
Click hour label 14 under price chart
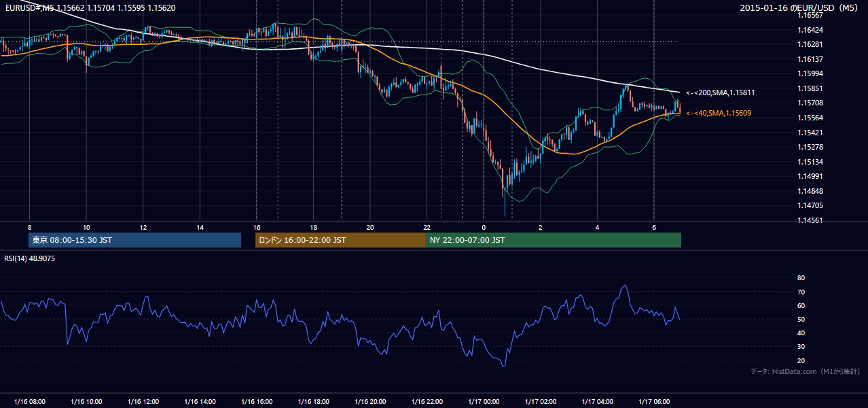[x=200, y=227]
